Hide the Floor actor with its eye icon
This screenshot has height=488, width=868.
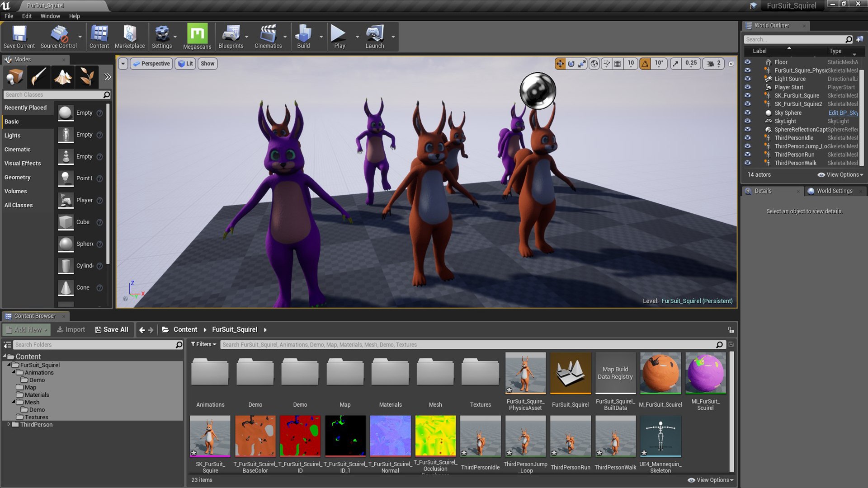(748, 62)
